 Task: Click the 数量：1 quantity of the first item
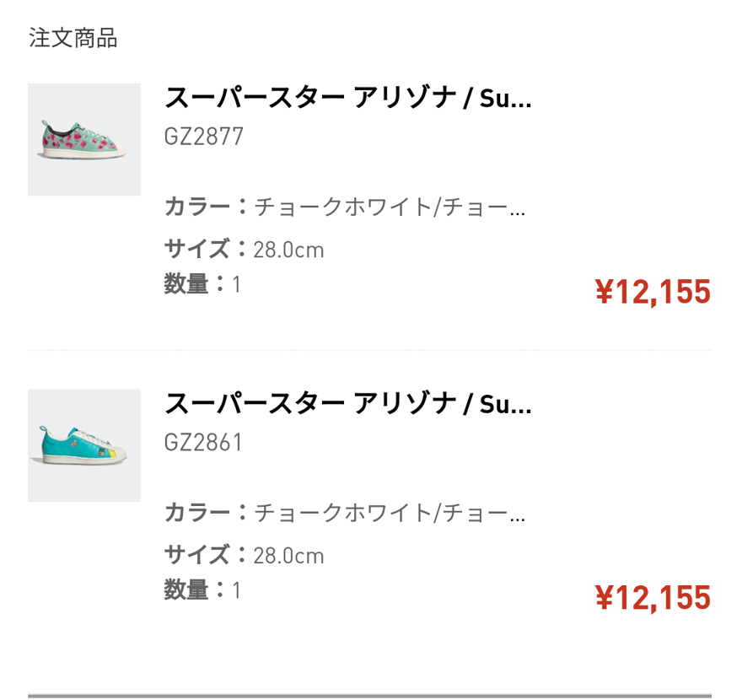[201, 284]
